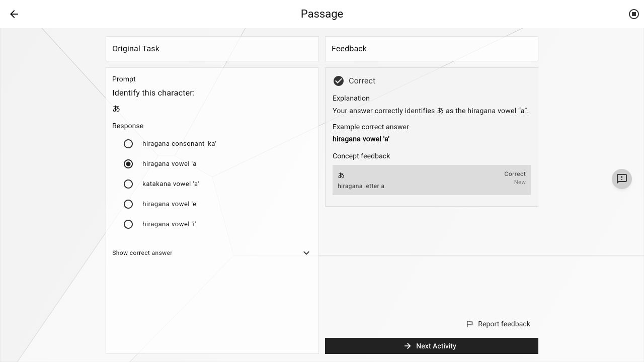
Task: Click the Correct checkmark circle icon
Action: [339, 81]
